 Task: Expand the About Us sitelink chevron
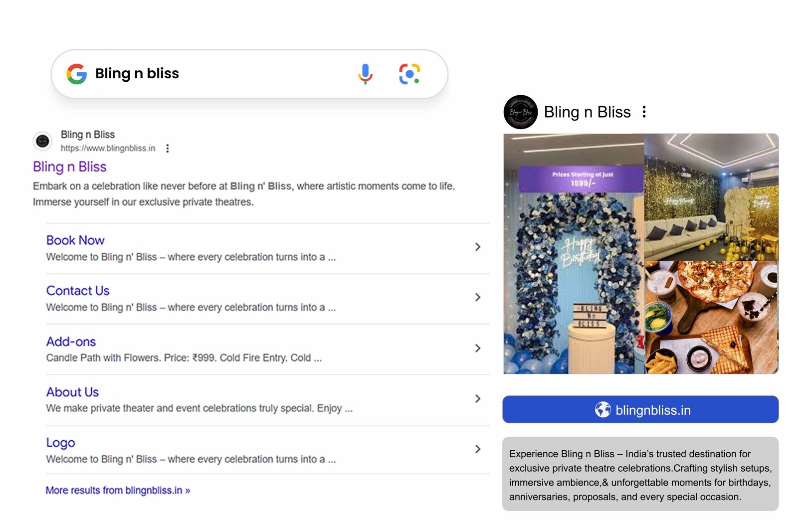click(x=478, y=398)
